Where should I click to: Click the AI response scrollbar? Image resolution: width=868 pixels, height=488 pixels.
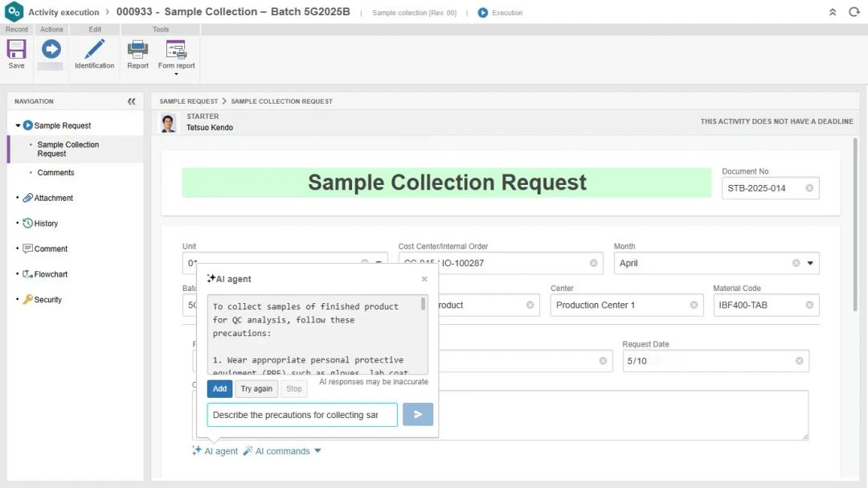click(424, 305)
